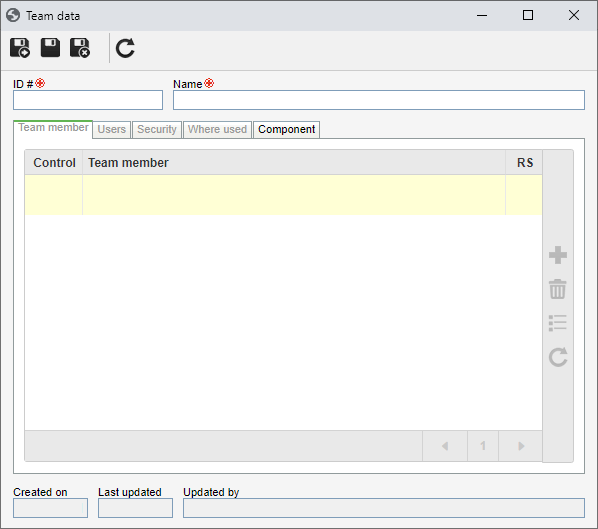
Task: Go to next page in grid pager
Action: [x=521, y=446]
